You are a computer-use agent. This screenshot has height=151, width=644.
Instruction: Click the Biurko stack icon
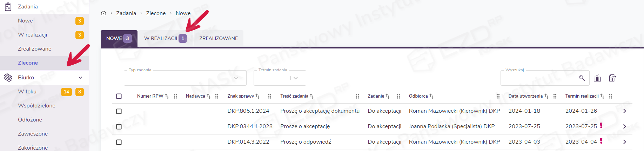click(x=8, y=78)
